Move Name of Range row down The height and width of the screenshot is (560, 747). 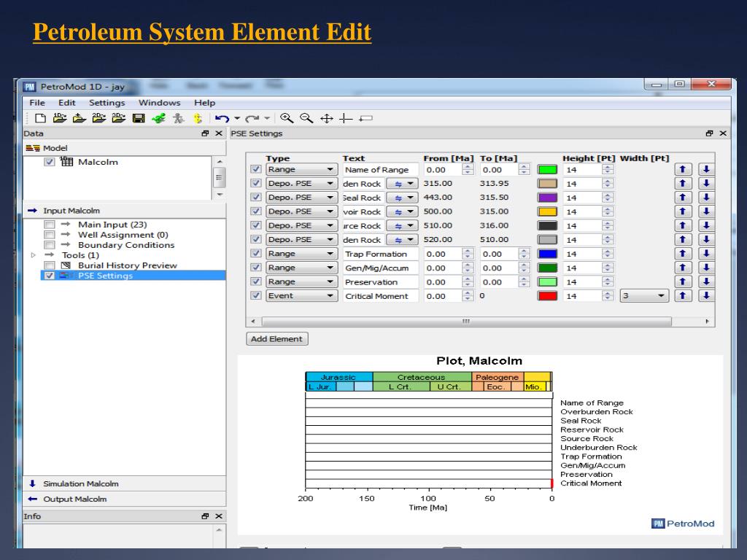pos(706,169)
